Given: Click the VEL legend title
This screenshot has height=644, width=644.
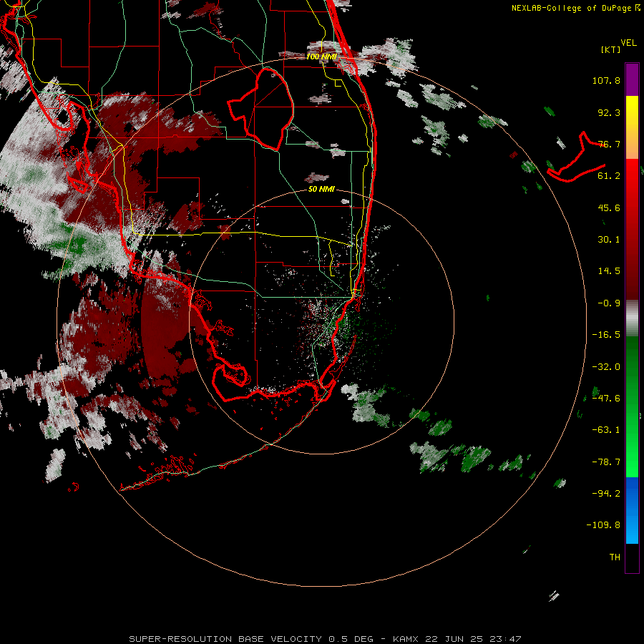Looking at the screenshot, I should click(x=628, y=43).
